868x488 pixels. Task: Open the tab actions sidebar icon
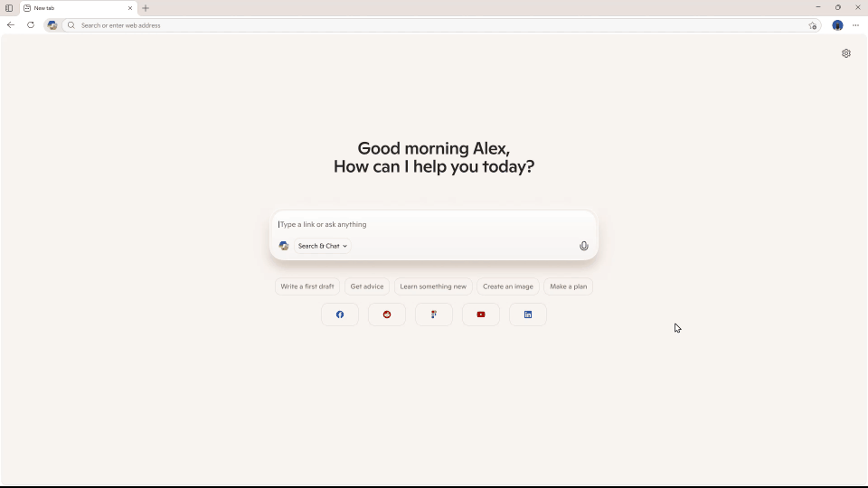9,8
